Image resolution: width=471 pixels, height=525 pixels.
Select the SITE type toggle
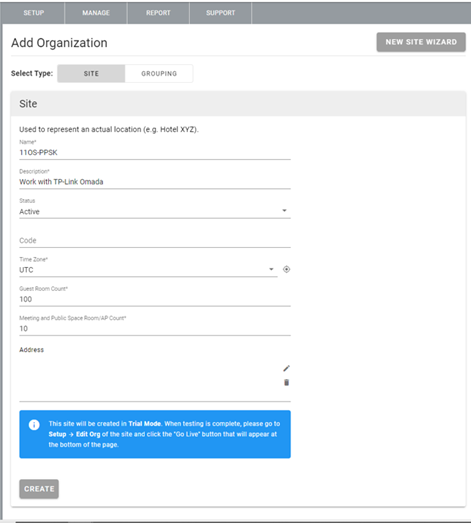point(91,73)
